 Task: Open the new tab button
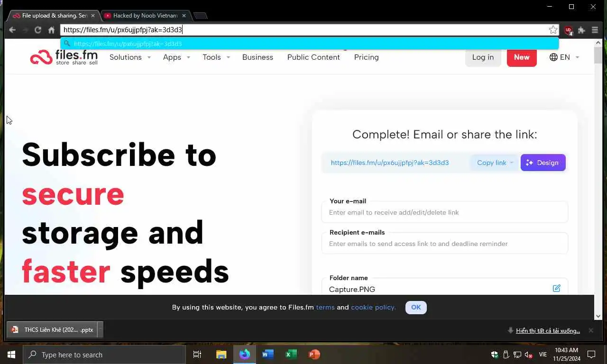201,16
